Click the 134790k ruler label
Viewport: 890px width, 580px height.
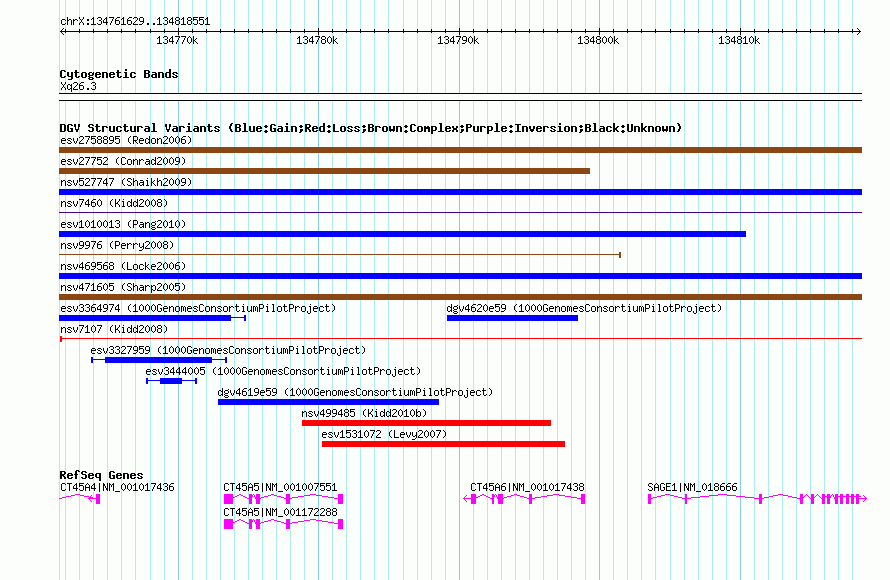point(458,40)
